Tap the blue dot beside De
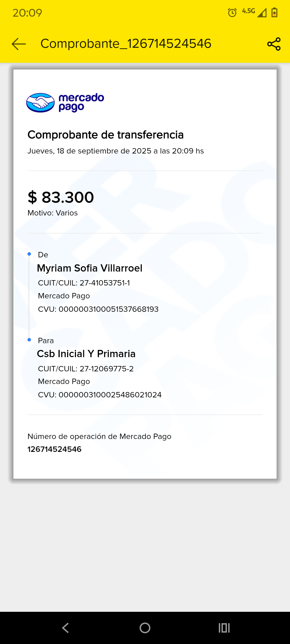Screen dimensions: 290x644 click(x=29, y=254)
